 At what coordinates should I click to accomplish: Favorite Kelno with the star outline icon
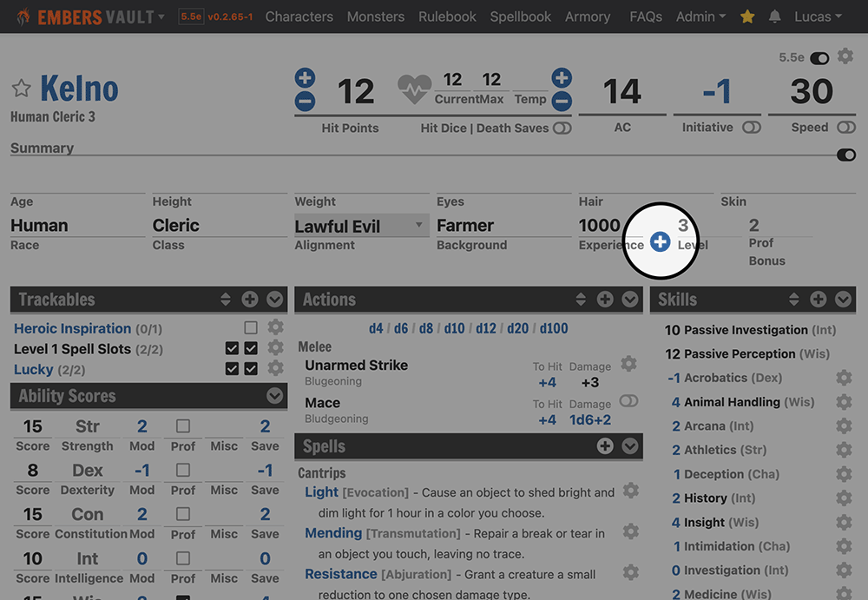[22, 88]
